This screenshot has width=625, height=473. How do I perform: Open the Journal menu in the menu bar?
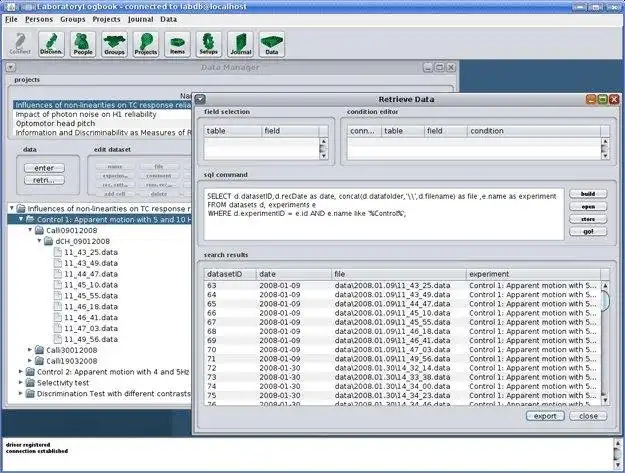click(140, 19)
